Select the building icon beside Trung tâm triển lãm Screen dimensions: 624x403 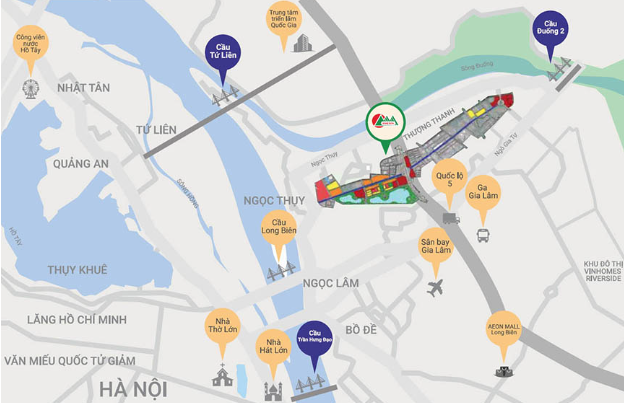303,43
